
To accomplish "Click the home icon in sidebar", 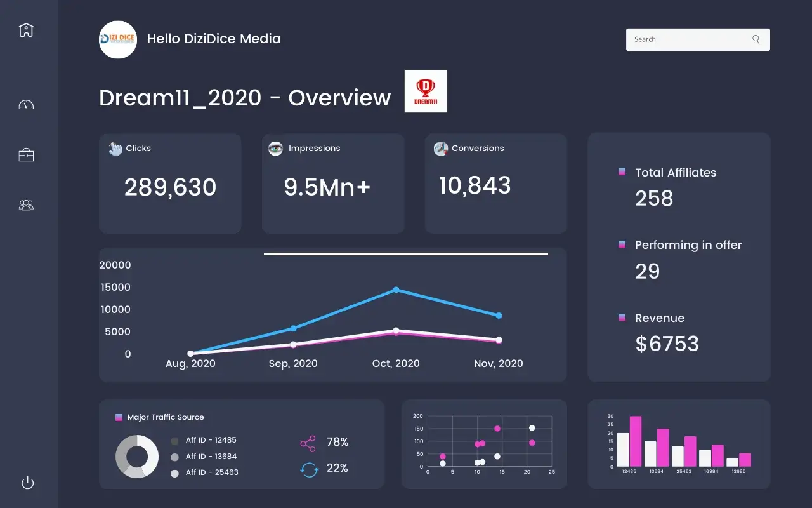I will pyautogui.click(x=26, y=30).
